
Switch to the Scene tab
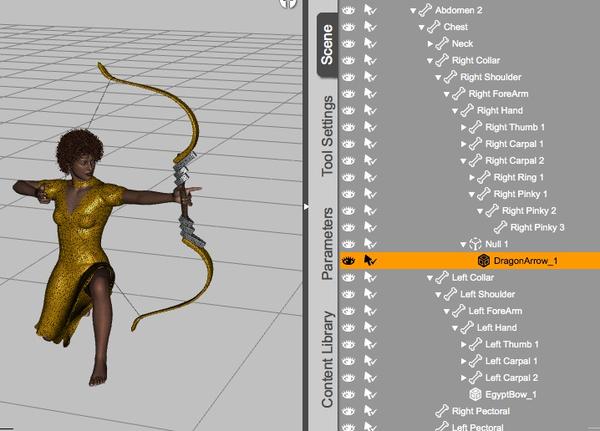click(327, 44)
